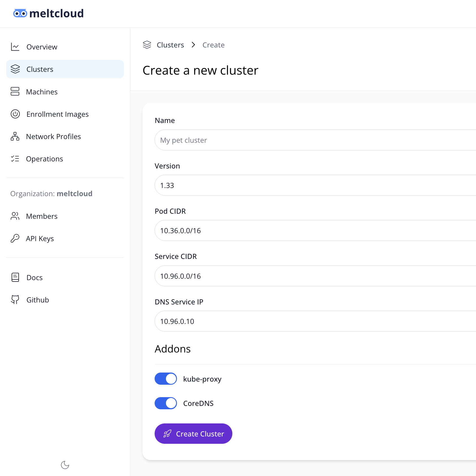
Task: Click the Docs book icon
Action: (x=15, y=277)
